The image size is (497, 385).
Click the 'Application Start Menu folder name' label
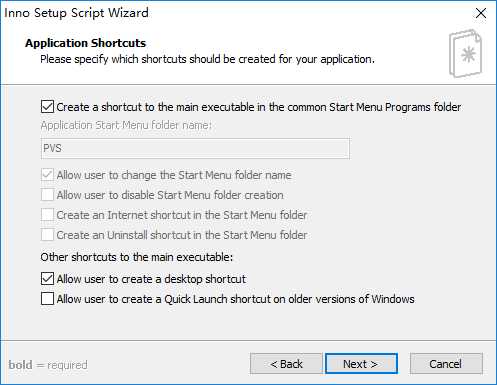(x=126, y=125)
